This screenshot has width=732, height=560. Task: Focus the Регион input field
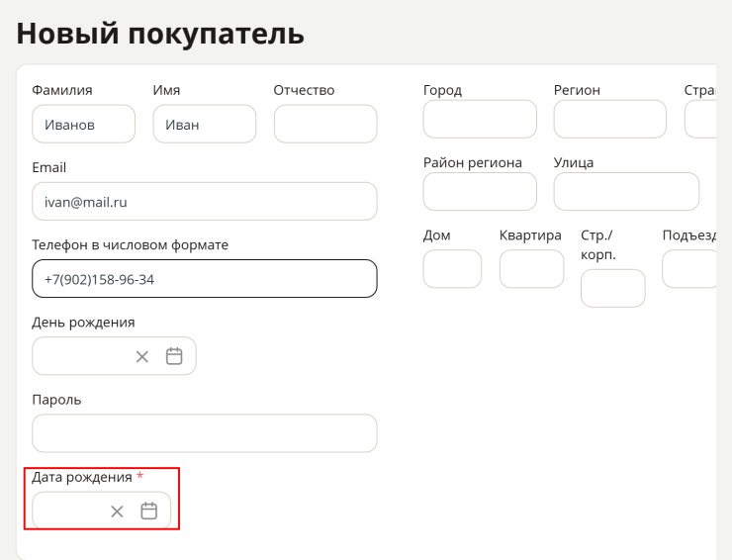610,119
